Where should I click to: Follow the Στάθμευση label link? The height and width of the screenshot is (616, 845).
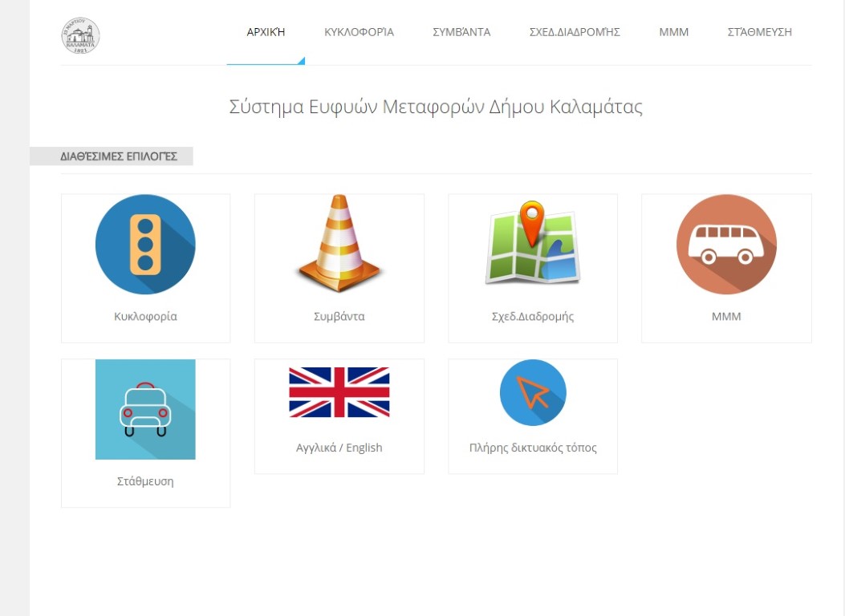click(x=145, y=481)
